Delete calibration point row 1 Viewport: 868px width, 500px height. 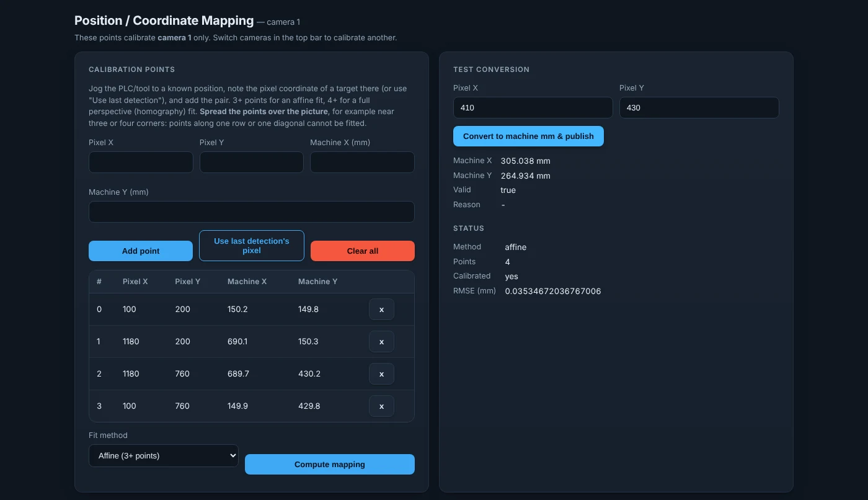381,341
